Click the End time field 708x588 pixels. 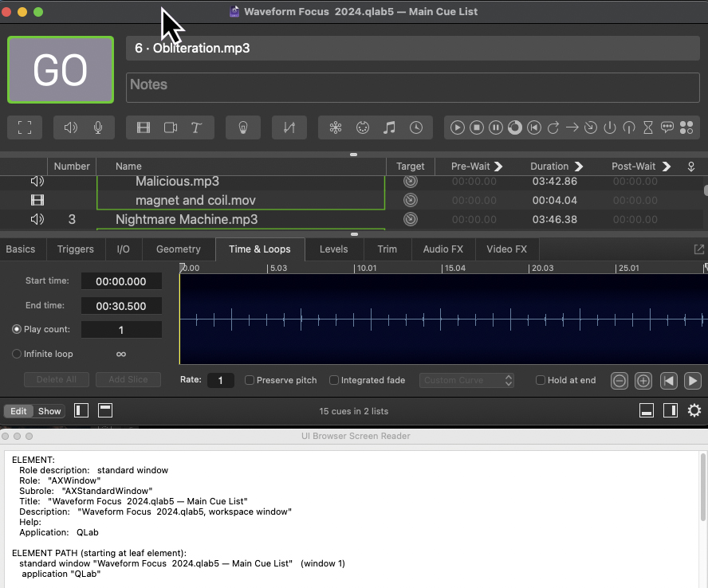point(121,306)
